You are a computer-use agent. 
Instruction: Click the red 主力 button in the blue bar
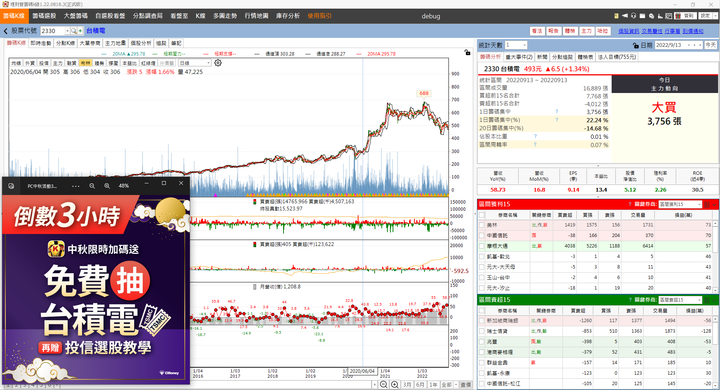586,31
